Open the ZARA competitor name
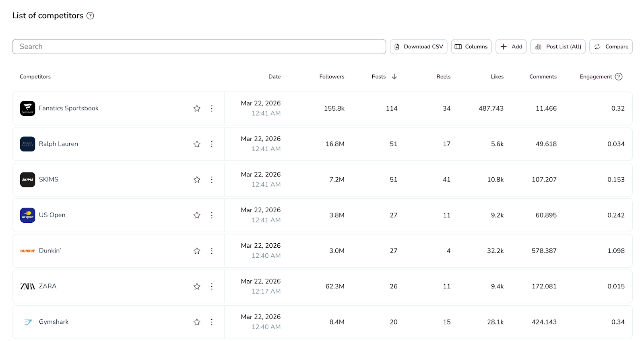Screen dimensions: 644x341 [48, 286]
